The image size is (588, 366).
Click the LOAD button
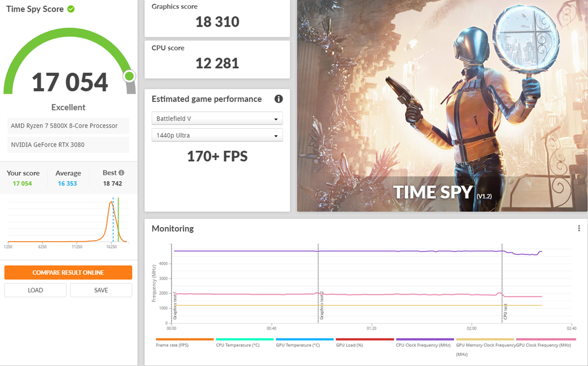pyautogui.click(x=35, y=290)
